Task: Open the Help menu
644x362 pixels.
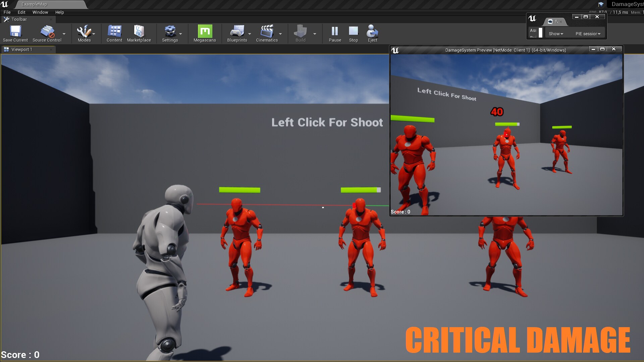Action: pyautogui.click(x=59, y=12)
